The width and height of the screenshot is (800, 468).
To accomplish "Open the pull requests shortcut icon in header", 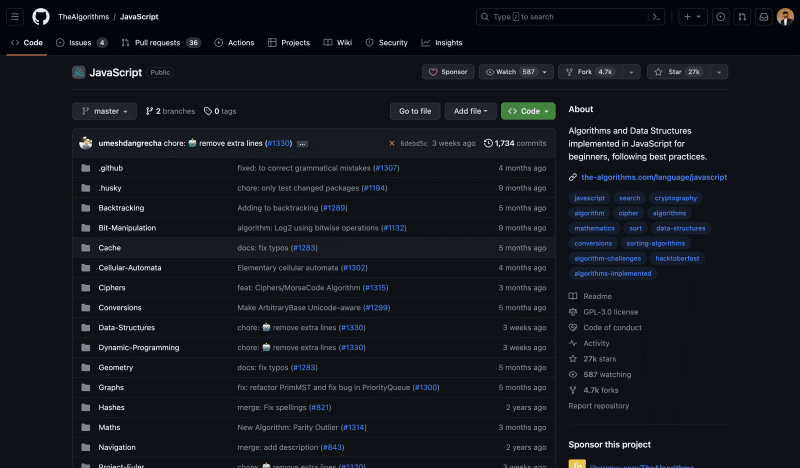I will [742, 17].
